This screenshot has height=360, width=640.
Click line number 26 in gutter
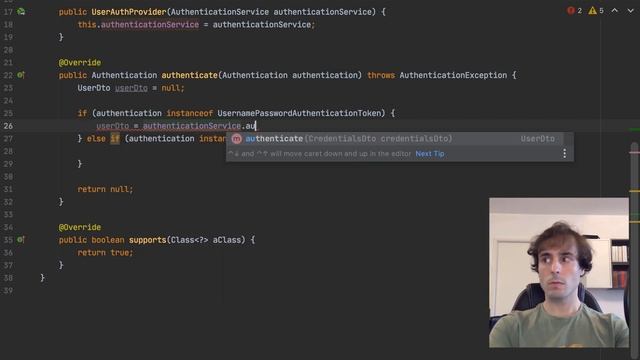pos(8,126)
